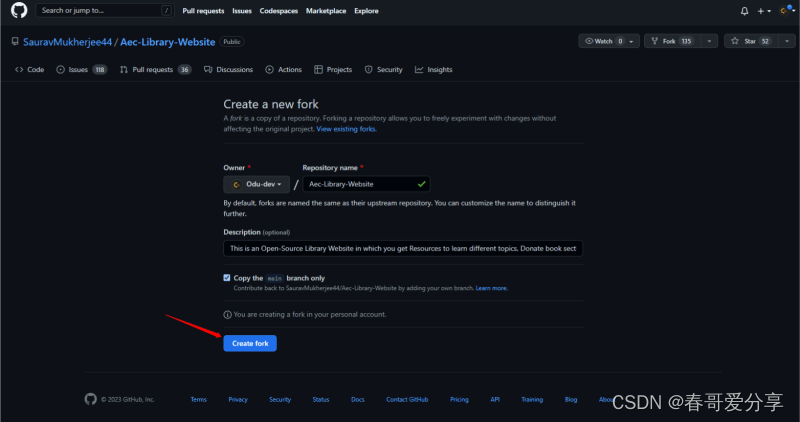Click the Issues count badge 118
The image size is (800, 422).
coord(99,69)
